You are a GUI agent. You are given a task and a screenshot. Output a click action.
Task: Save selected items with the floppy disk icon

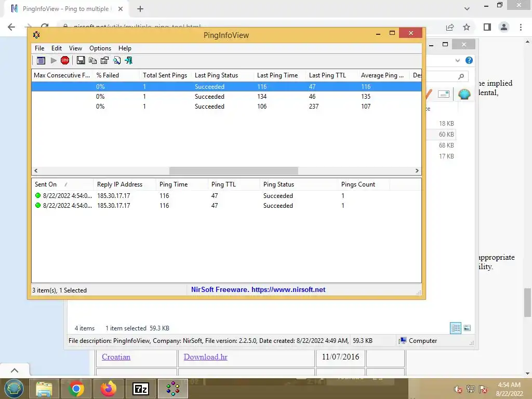pyautogui.click(x=81, y=60)
